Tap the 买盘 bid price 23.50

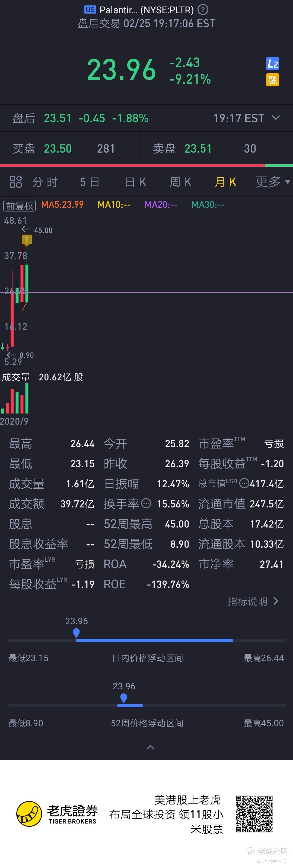coord(58,148)
